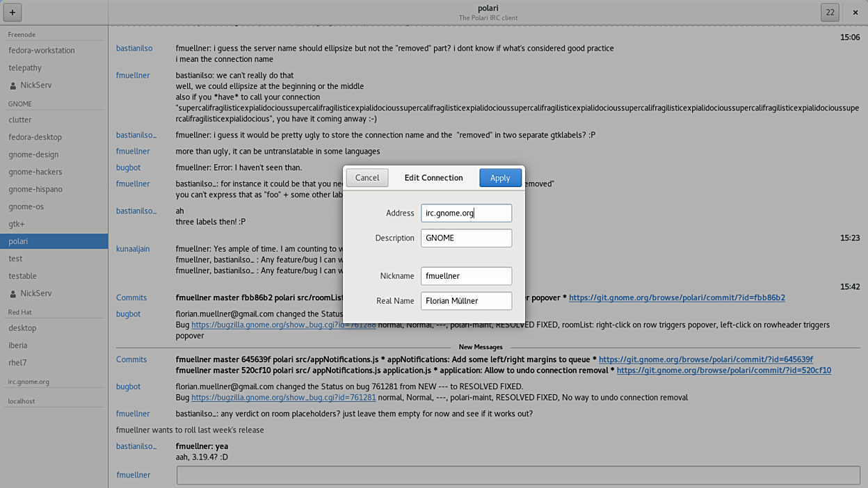Open the commit link for id 645639f
The width and height of the screenshot is (868, 488).
[705, 359]
